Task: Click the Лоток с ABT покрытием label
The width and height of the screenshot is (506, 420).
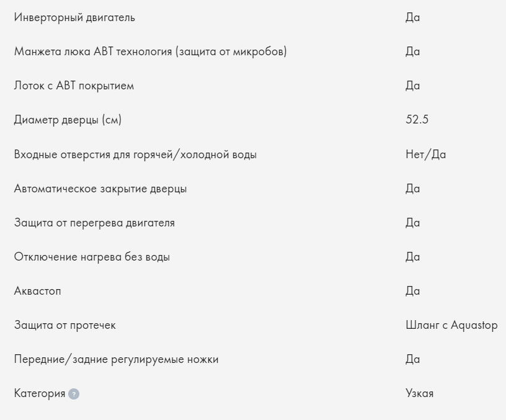Action: point(74,86)
